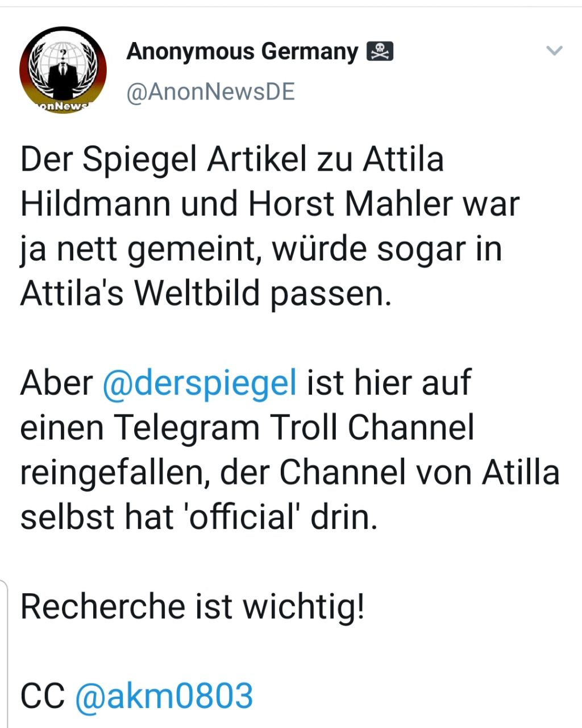The image size is (582, 728).
Task: Open the Anonymous Germany profile avatar
Action: [63, 69]
